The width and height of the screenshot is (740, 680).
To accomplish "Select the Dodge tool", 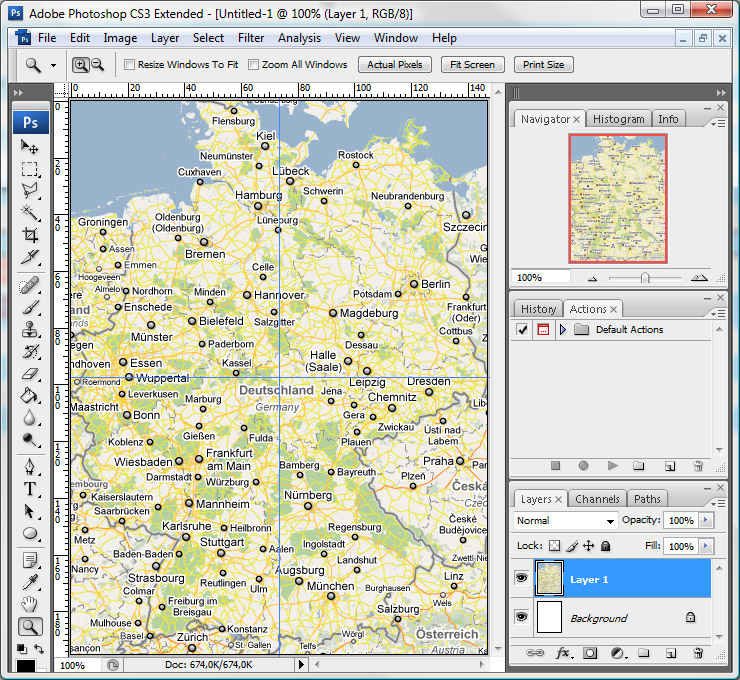I will pos(30,439).
